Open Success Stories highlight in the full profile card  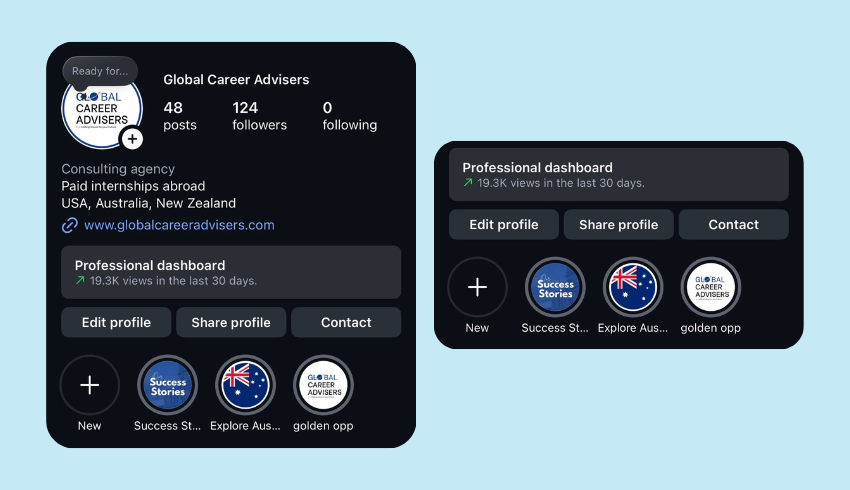pos(168,385)
